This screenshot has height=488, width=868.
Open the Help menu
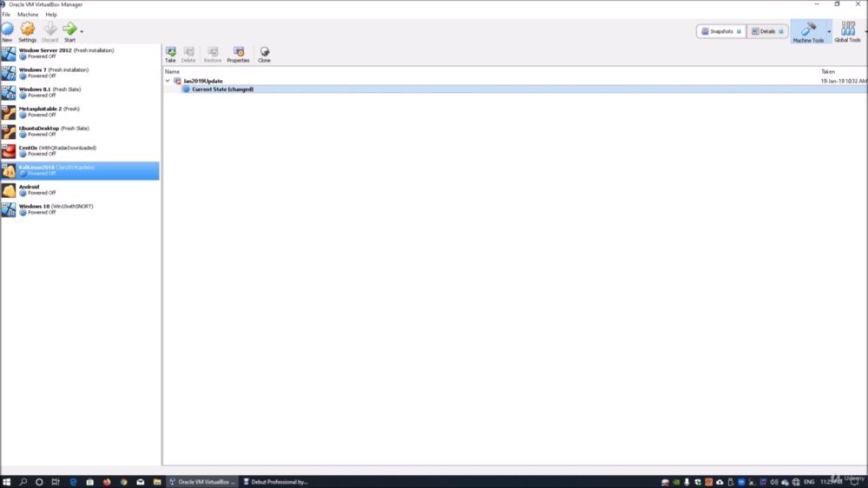click(x=51, y=15)
